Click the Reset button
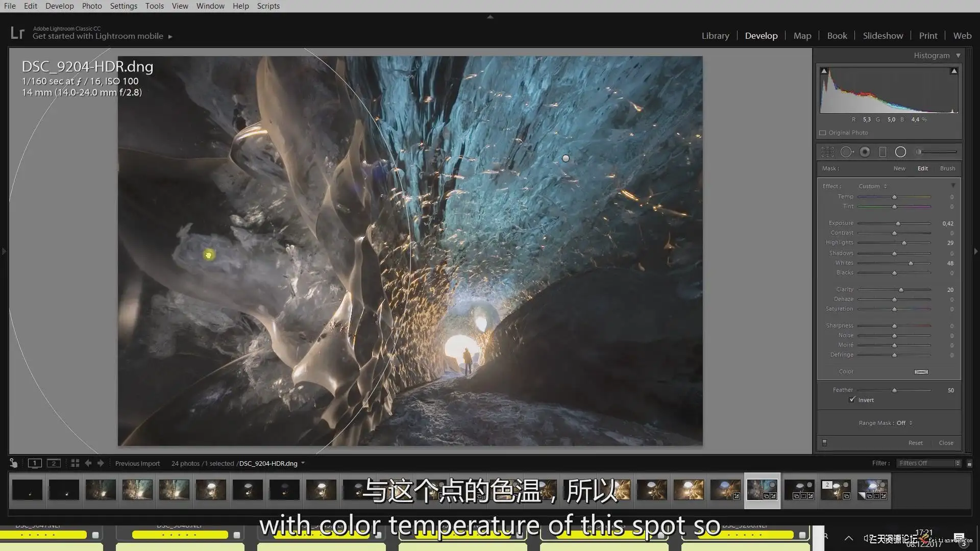This screenshot has height=551, width=980. point(915,443)
